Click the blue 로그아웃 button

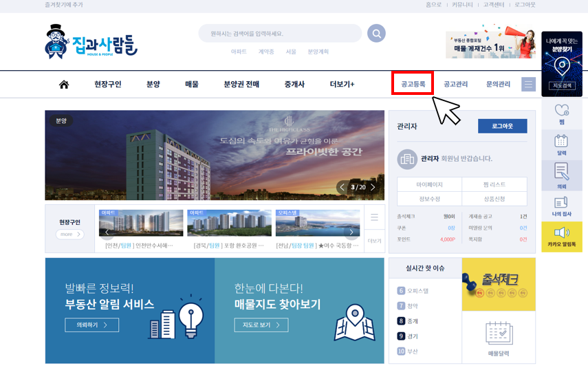pos(502,127)
